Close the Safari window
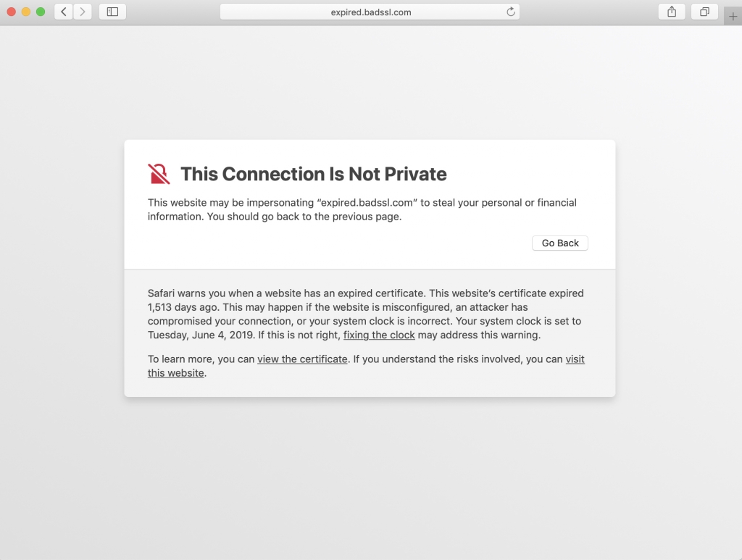 (12, 12)
